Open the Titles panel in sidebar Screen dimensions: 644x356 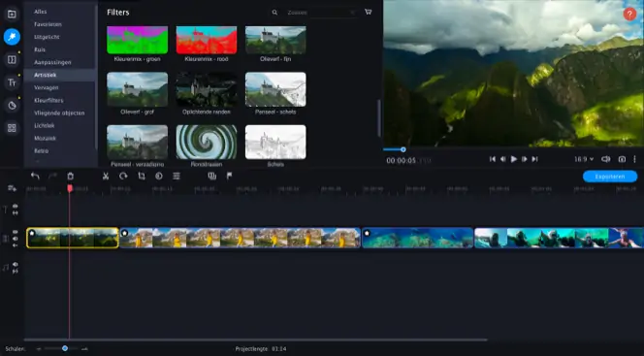coord(12,82)
